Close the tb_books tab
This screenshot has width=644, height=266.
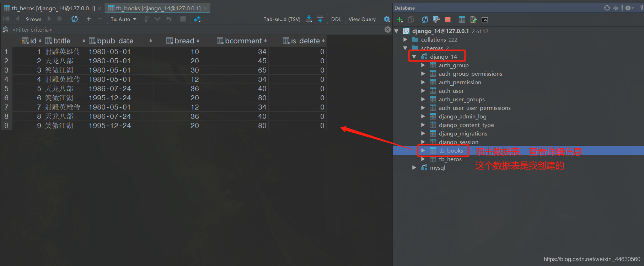[205, 8]
